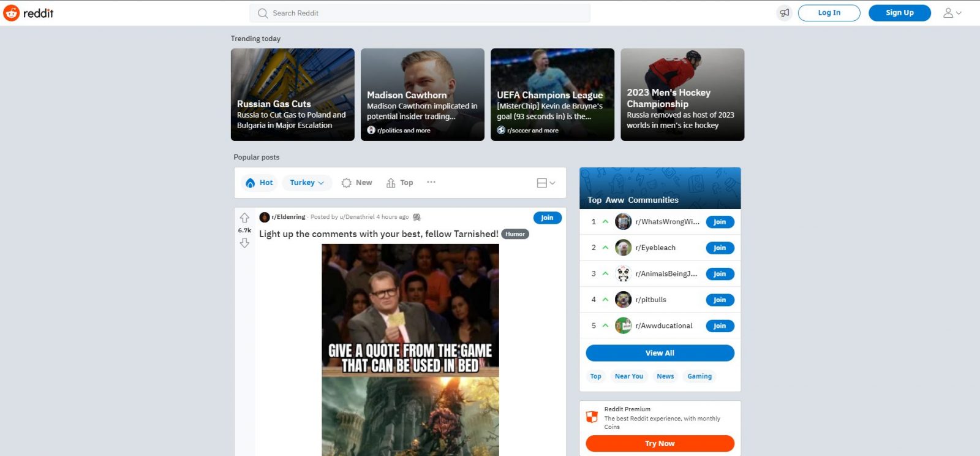Click the r/Eyebleach community avatar

(623, 248)
